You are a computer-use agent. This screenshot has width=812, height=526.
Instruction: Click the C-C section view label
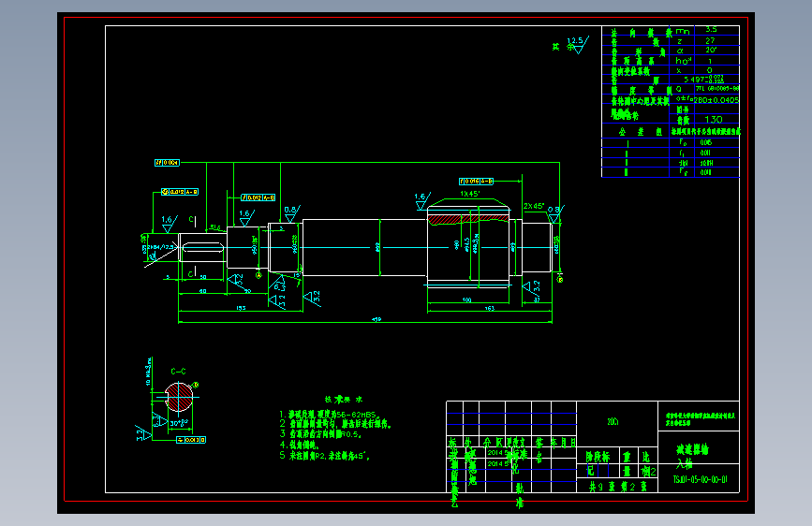pyautogui.click(x=178, y=372)
